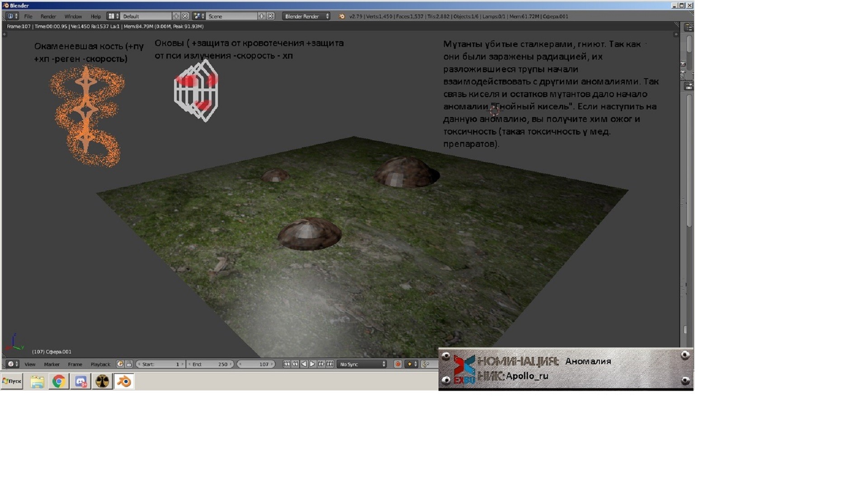Click the keying set keys icon
This screenshot has height=488, width=868.
pos(425,364)
